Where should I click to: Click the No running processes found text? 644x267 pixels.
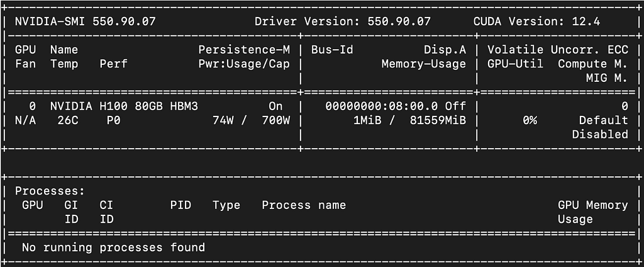tap(113, 247)
